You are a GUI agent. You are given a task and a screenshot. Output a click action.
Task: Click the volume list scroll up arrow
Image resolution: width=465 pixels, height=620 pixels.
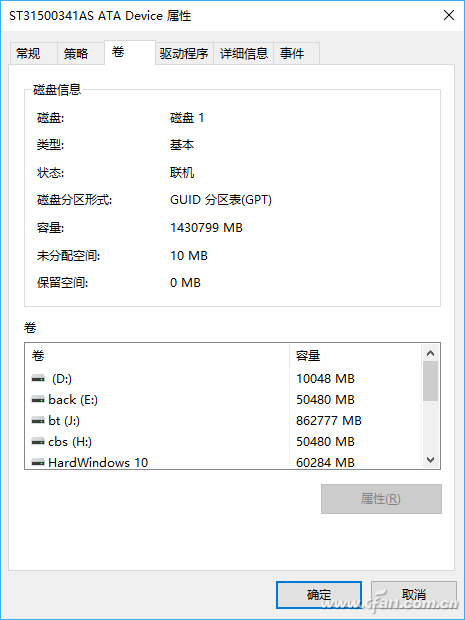[x=431, y=353]
